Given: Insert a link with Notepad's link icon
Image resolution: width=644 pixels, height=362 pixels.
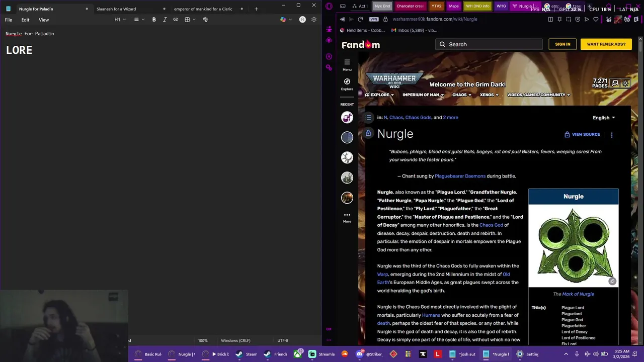Looking at the screenshot, I should pos(176,20).
